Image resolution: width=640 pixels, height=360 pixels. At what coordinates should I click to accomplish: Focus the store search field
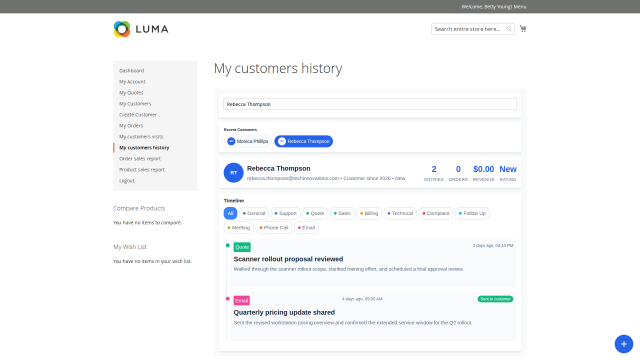[473, 29]
